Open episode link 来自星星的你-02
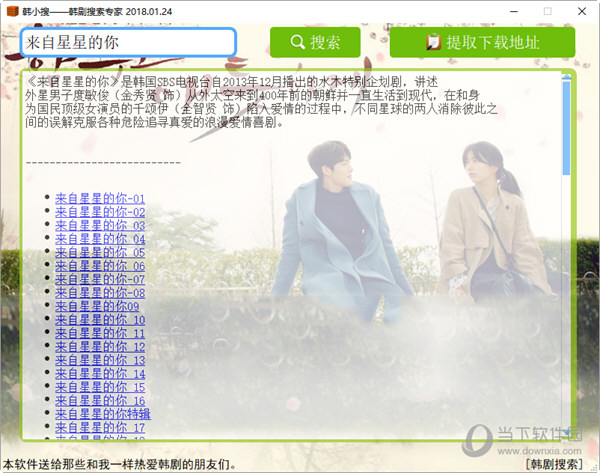The height and width of the screenshot is (473, 600). pyautogui.click(x=100, y=212)
